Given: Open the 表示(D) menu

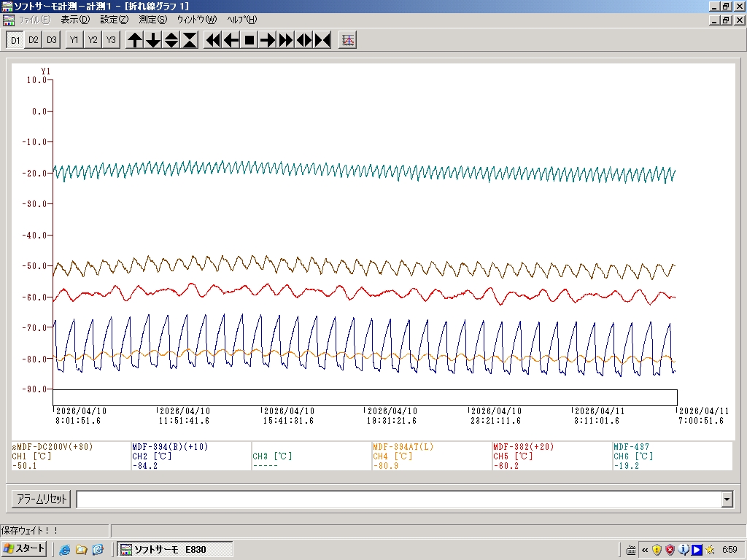Looking at the screenshot, I should pyautogui.click(x=75, y=20).
